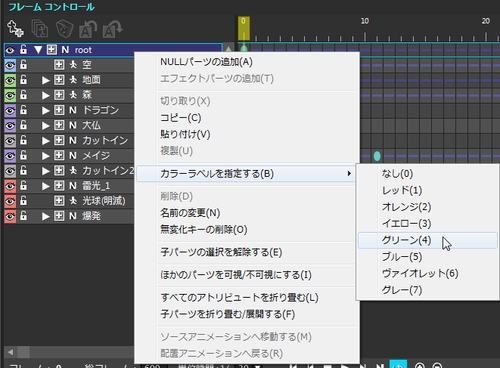Click the undo attribute 'A' toolbar icon
Image resolution: width=500 pixels, height=368 pixels.
pyautogui.click(x=88, y=29)
